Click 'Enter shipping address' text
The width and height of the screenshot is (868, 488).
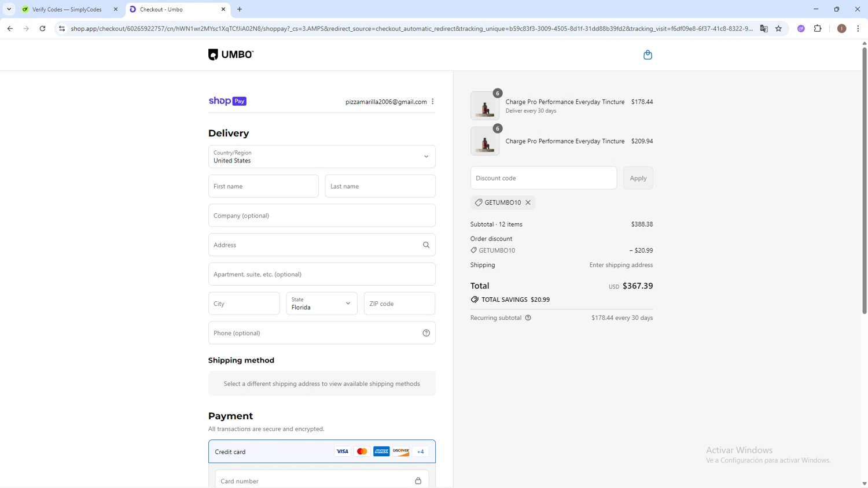pyautogui.click(x=621, y=265)
